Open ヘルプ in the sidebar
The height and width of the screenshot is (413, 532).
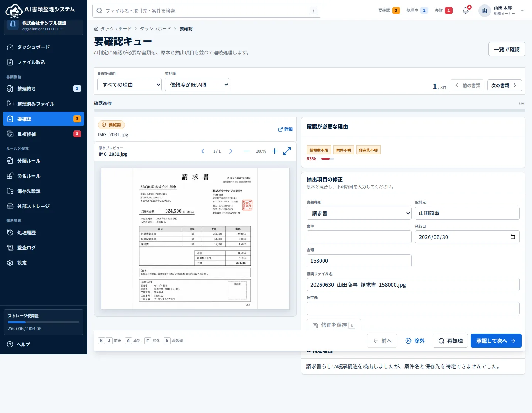pos(44,344)
